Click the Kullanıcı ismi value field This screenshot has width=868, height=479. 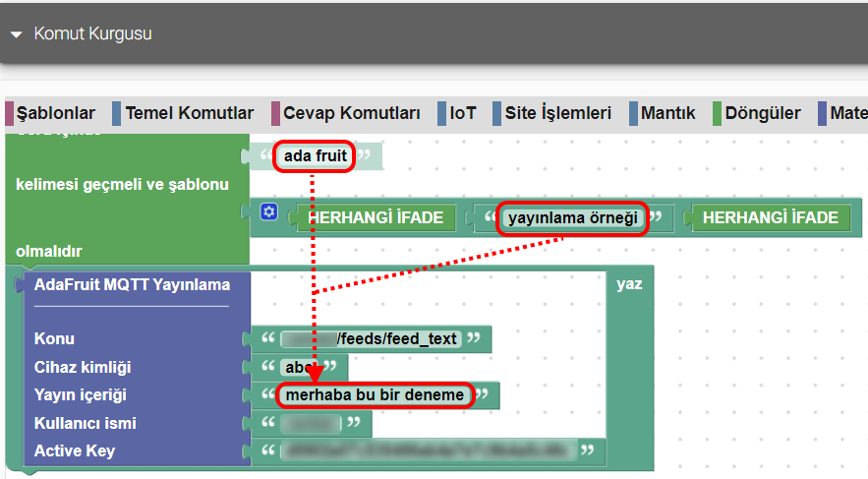(311, 424)
